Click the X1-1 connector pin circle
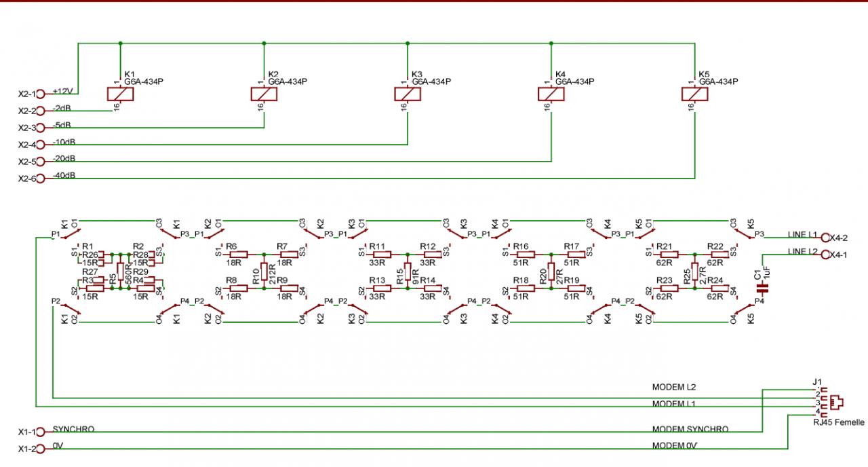Screen dimensions: 868x467 coord(40,432)
